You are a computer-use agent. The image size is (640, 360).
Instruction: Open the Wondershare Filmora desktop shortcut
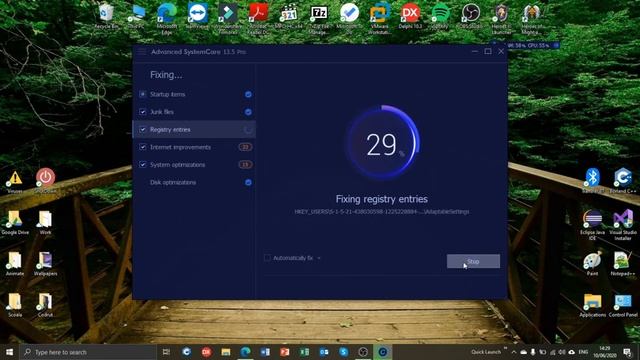(x=227, y=19)
